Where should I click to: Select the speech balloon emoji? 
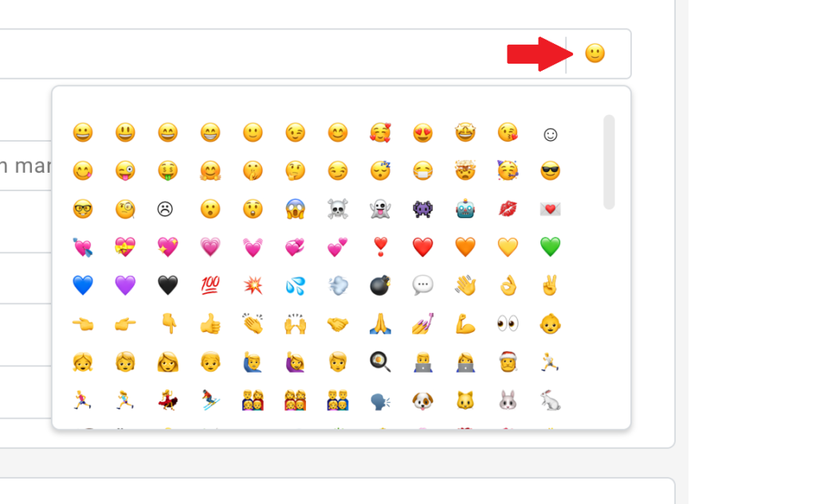(422, 285)
